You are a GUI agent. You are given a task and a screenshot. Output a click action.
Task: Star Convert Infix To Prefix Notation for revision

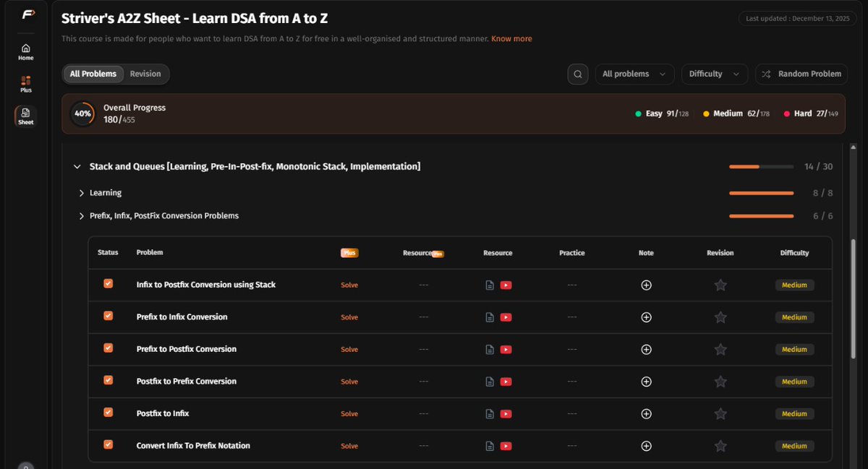(x=720, y=446)
